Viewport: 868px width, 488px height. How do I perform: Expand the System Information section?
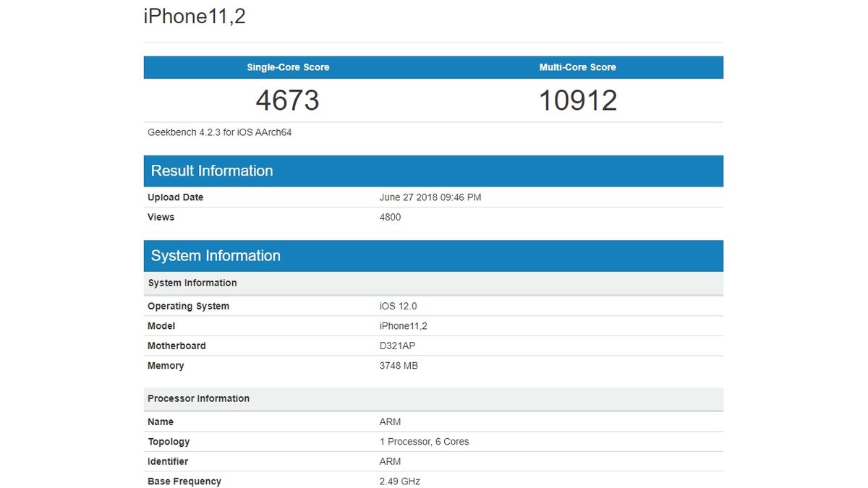[x=215, y=255]
